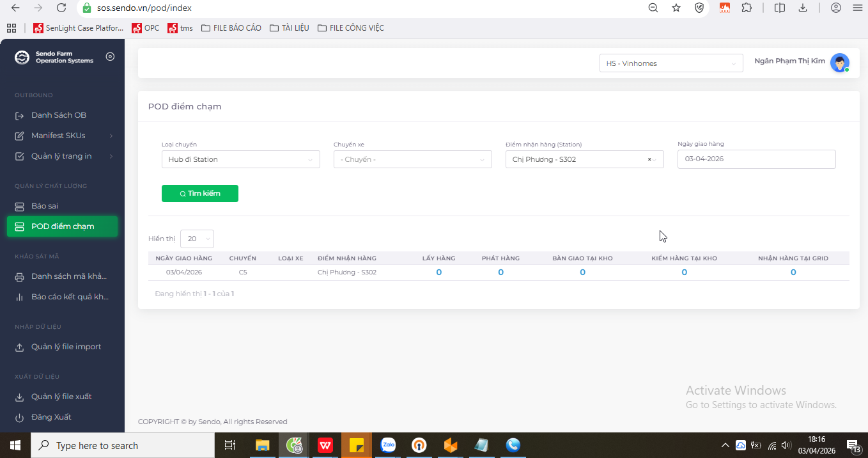Click the browser reload icon
The width and height of the screenshot is (868, 458).
(61, 8)
